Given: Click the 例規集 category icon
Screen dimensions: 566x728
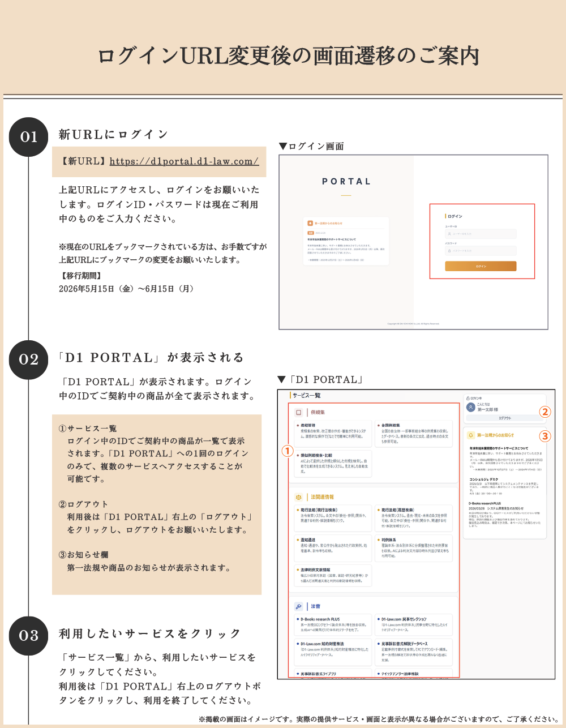Looking at the screenshot, I should [299, 412].
